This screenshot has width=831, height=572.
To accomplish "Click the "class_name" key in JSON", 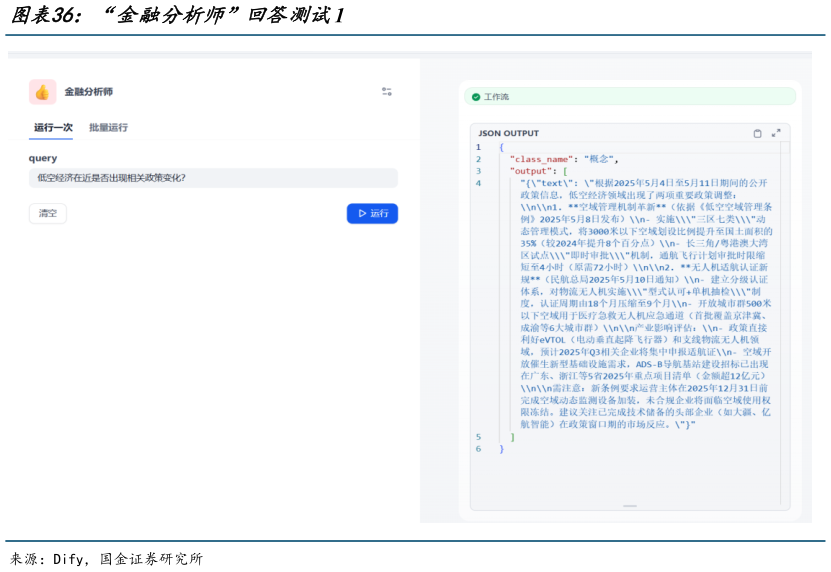I will pyautogui.click(x=542, y=159).
